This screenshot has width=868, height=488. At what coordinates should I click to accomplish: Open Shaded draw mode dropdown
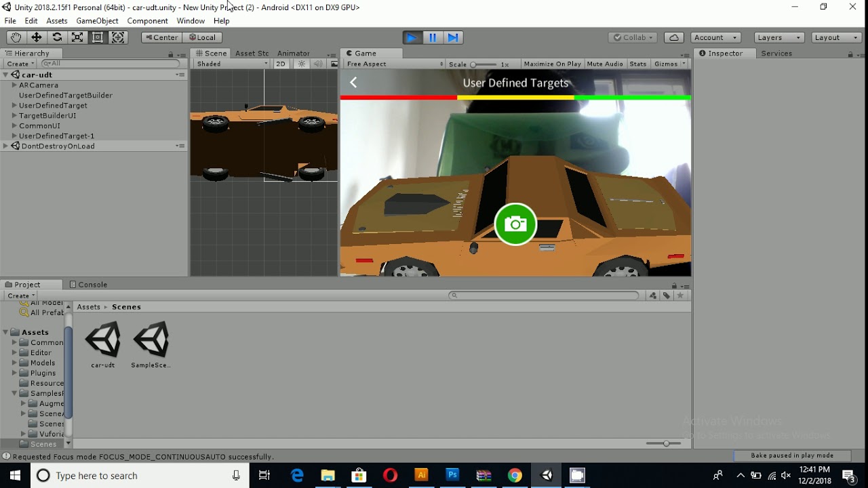(x=232, y=64)
